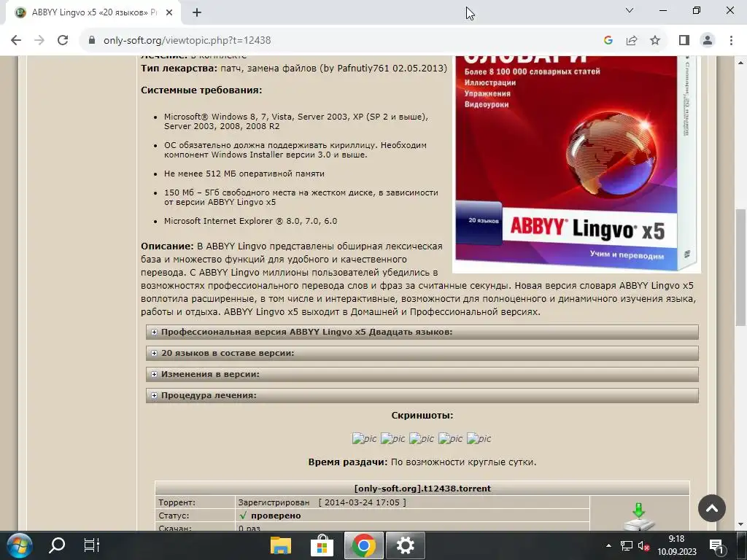Image resolution: width=747 pixels, height=560 pixels.
Task: Click the 'Статус: проверено' text
Action: pos(275,516)
